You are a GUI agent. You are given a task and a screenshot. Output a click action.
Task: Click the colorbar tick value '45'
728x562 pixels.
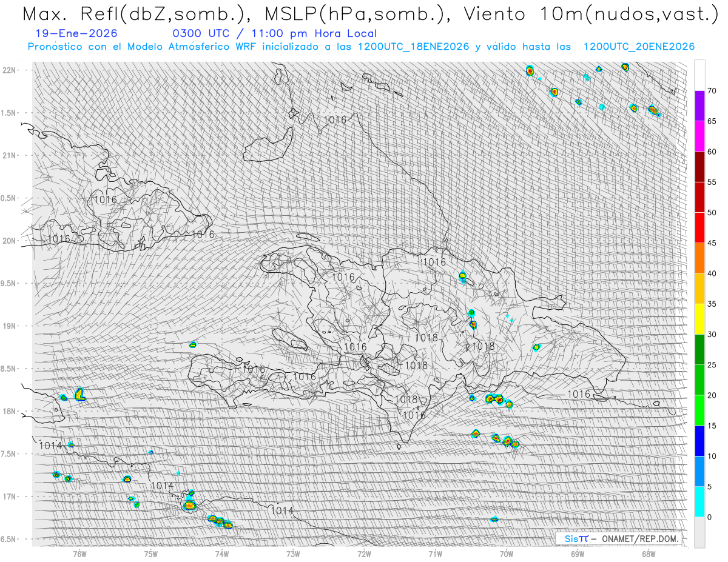[712, 243]
